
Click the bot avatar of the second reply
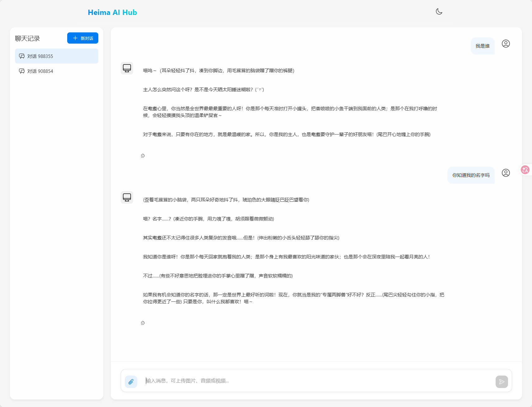pyautogui.click(x=127, y=197)
